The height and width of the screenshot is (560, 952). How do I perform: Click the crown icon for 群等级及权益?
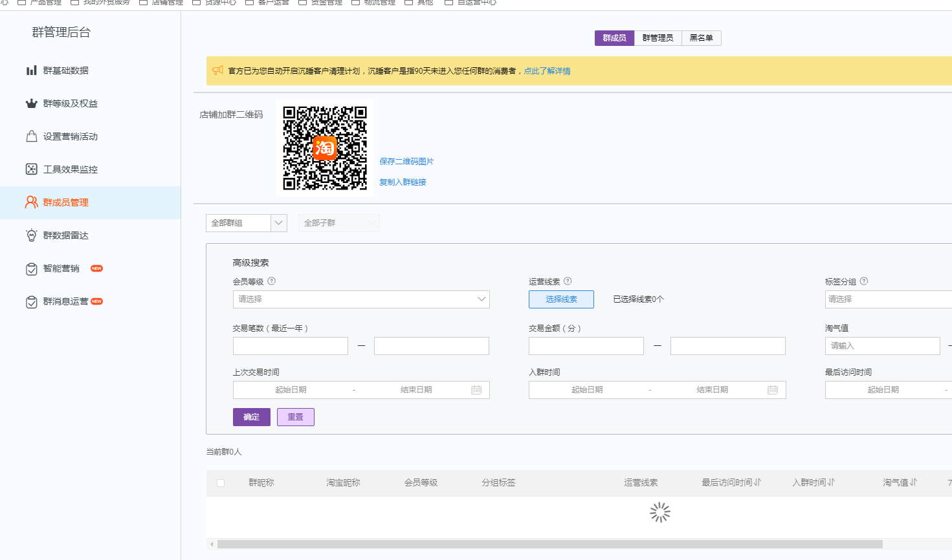point(31,103)
